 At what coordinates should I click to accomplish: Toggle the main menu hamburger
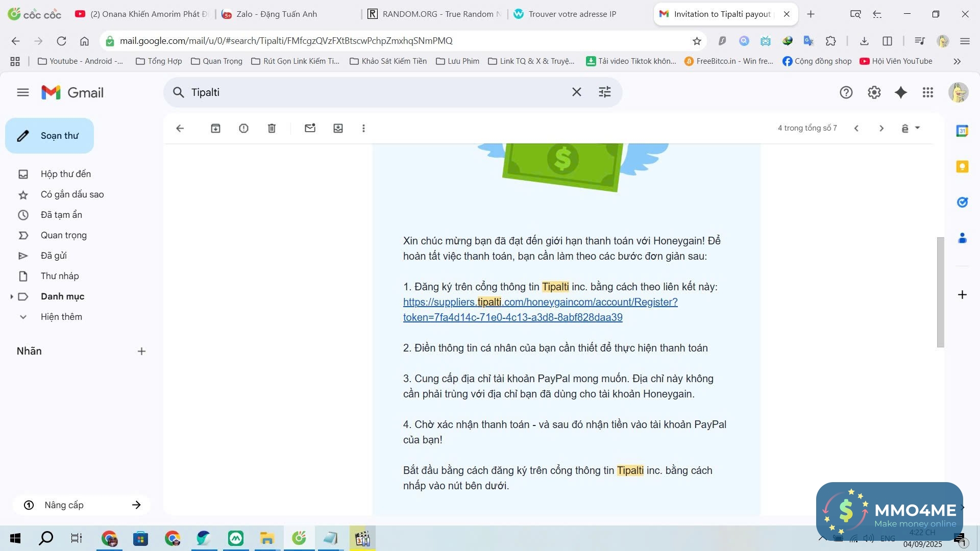pyautogui.click(x=23, y=92)
